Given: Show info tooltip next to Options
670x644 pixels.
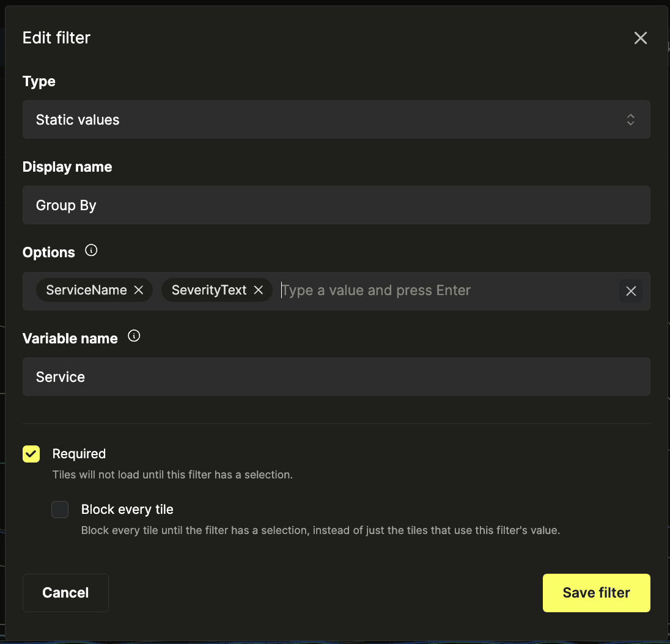Looking at the screenshot, I should pyautogui.click(x=91, y=251).
